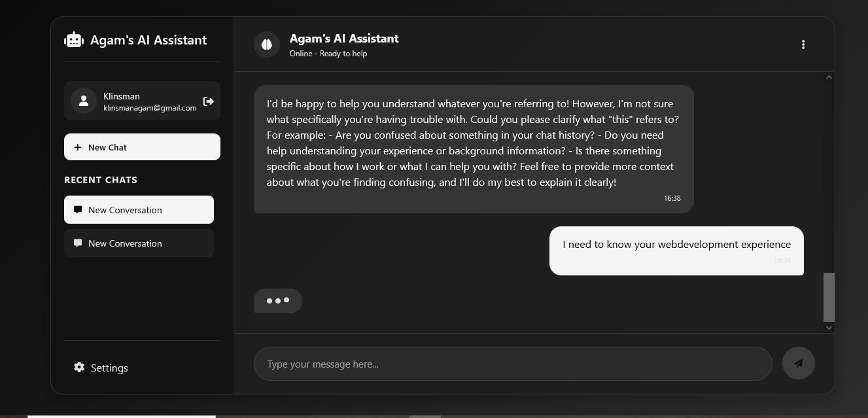
Task: Click the second conversation's chat bubble icon
Action: (78, 243)
